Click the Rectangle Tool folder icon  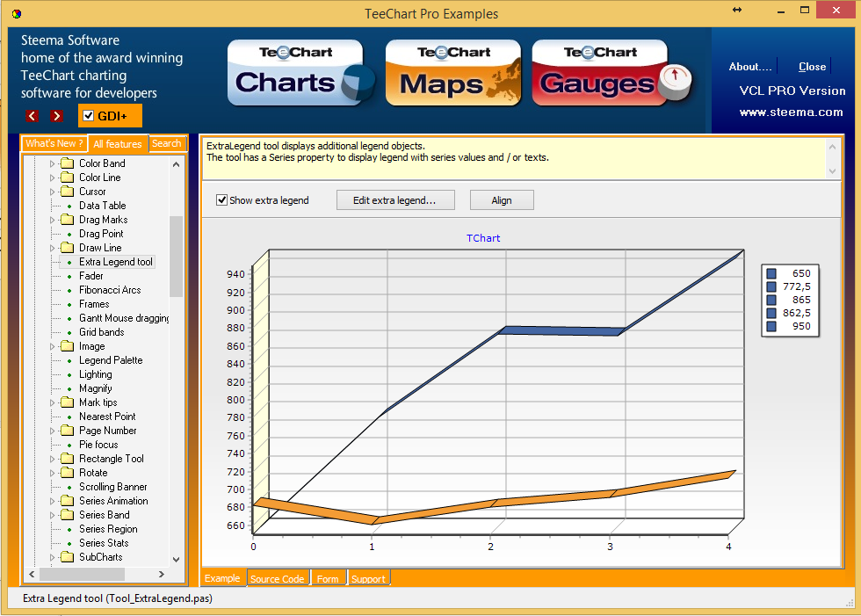click(67, 459)
